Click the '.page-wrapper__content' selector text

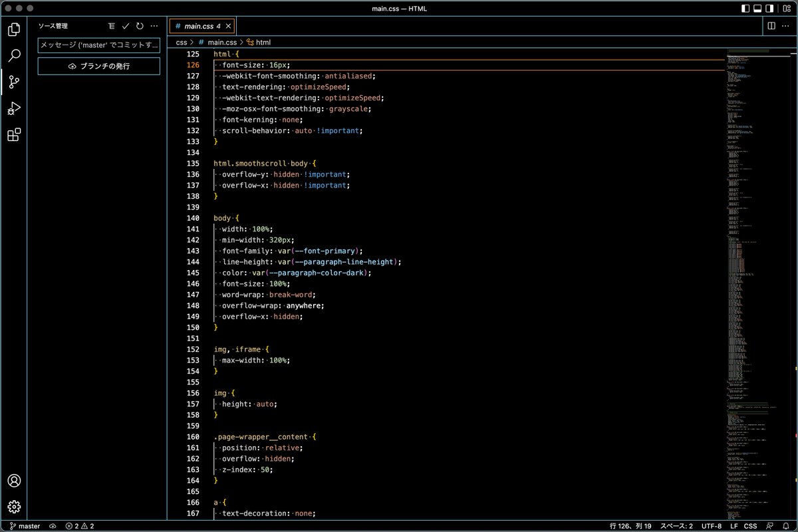pos(261,437)
